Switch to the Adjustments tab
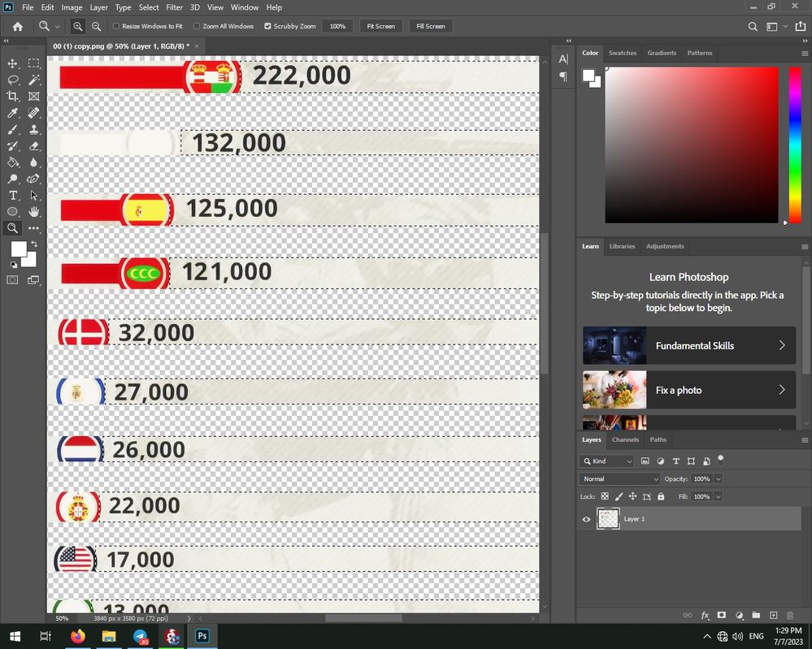The image size is (812, 649). (665, 246)
